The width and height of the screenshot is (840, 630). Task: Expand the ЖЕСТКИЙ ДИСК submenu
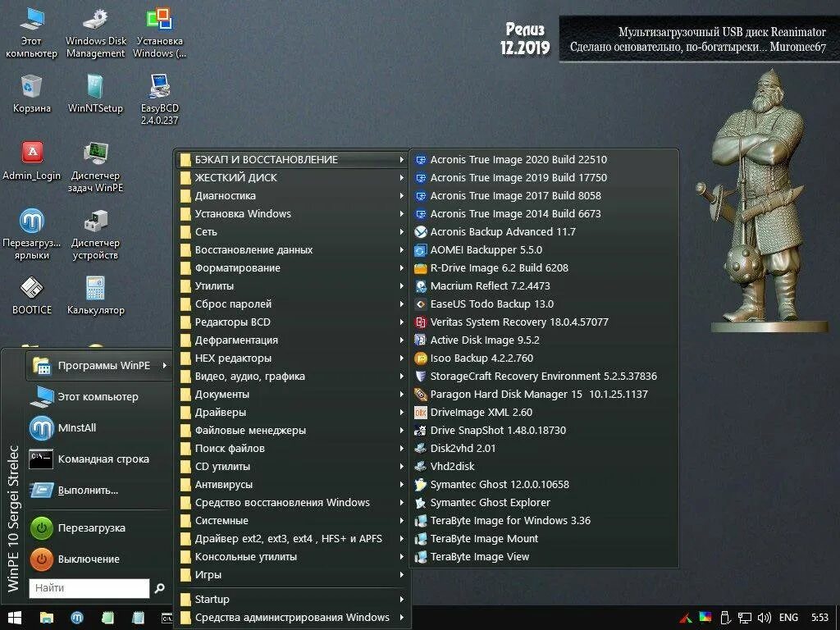(292, 178)
